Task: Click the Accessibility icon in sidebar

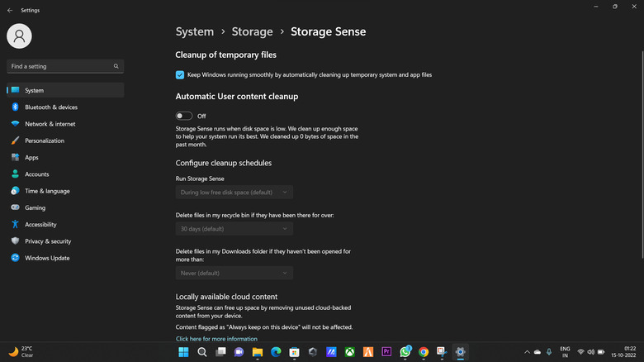Action: (15, 225)
